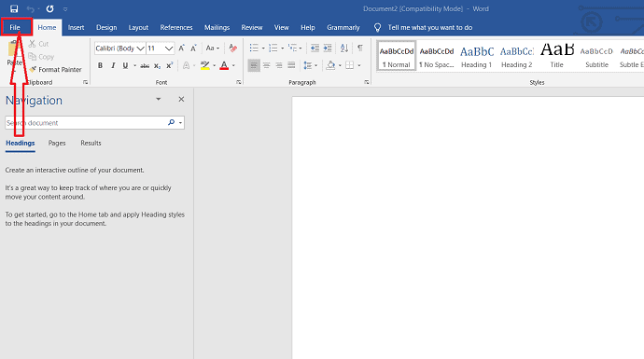This screenshot has height=359, width=644.
Task: Open the Font dialog launcher
Action: click(x=239, y=82)
